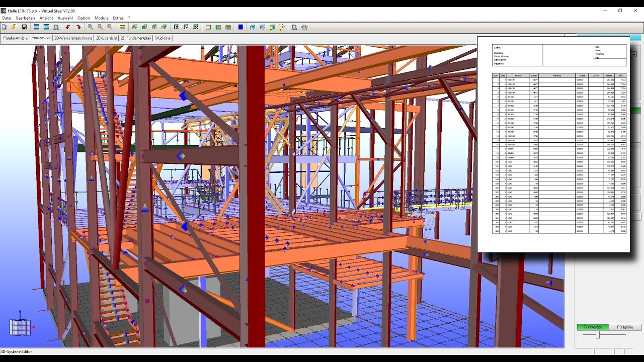Save the model with the floppy disk icon

tap(24, 27)
